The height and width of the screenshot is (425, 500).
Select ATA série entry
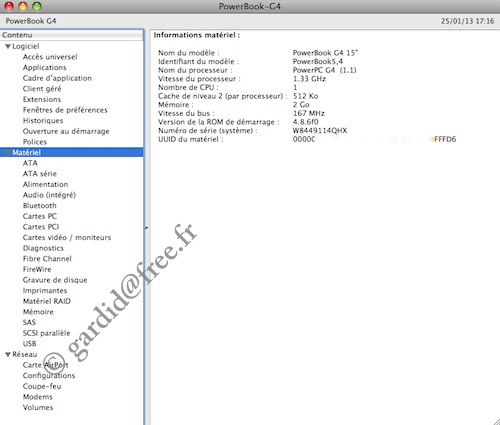click(40, 174)
